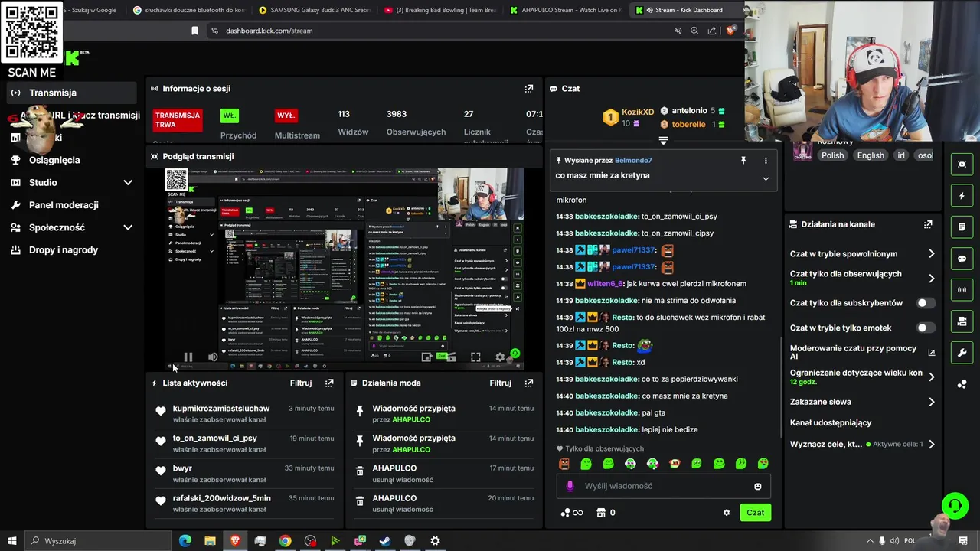Click the pin icon on the pinned message
The image size is (980, 551).
[743, 161]
